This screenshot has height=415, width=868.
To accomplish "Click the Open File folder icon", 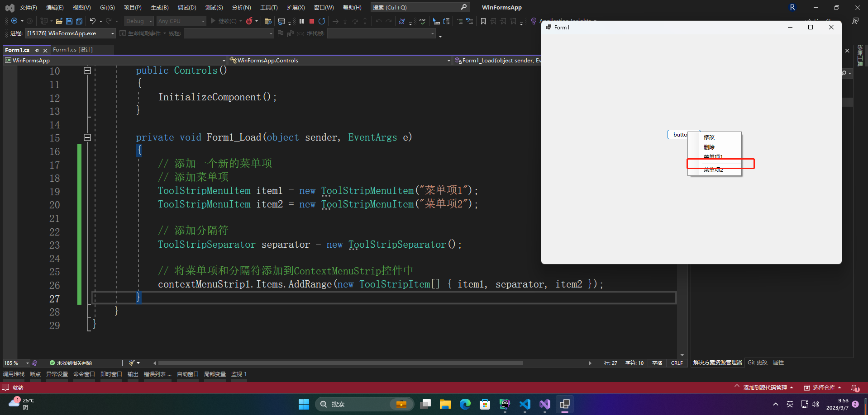I will pyautogui.click(x=59, y=21).
